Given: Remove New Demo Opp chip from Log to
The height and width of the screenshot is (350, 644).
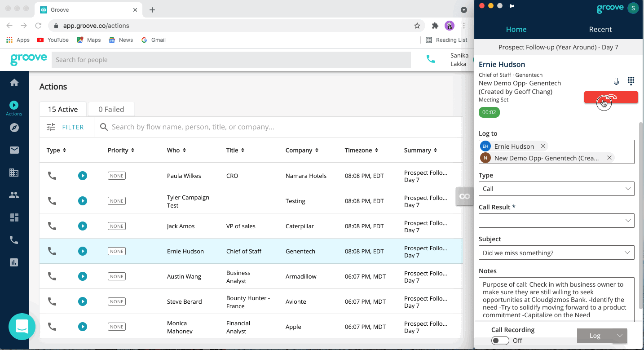Looking at the screenshot, I should pos(609,158).
